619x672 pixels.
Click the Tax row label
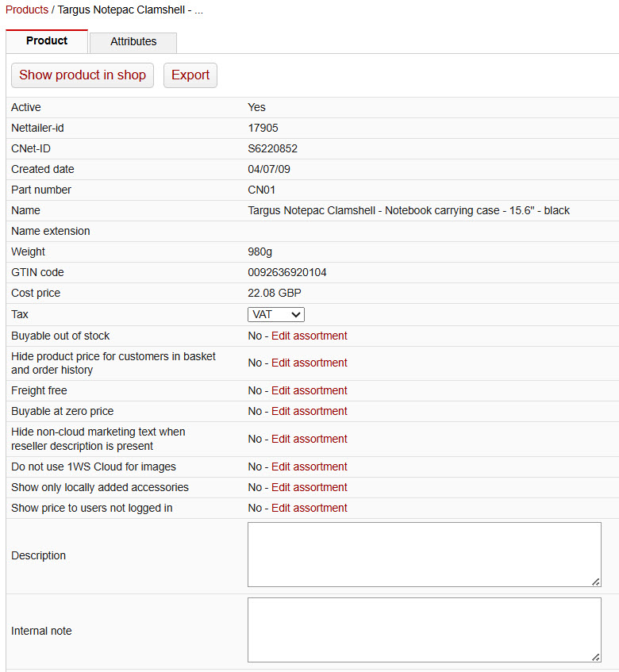tap(20, 314)
